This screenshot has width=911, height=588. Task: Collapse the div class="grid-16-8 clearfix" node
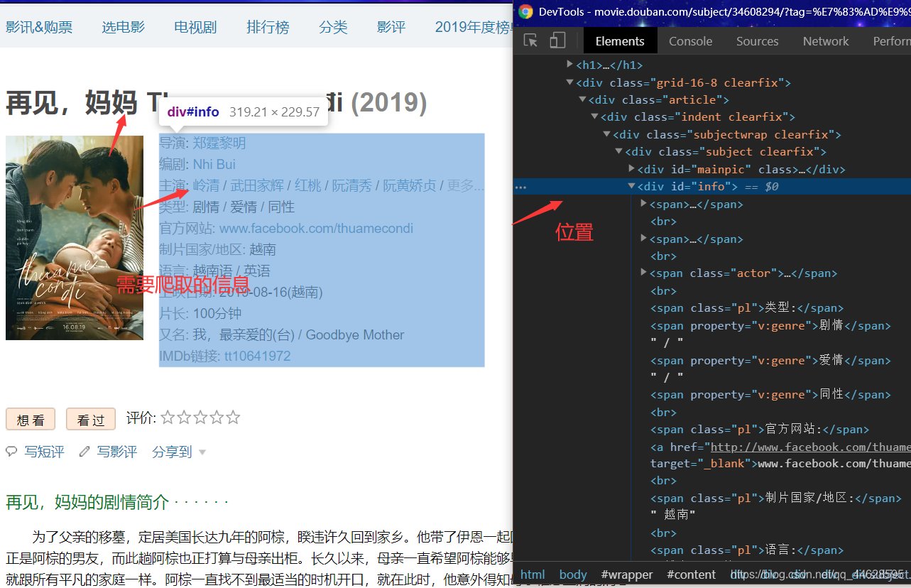pyautogui.click(x=569, y=82)
